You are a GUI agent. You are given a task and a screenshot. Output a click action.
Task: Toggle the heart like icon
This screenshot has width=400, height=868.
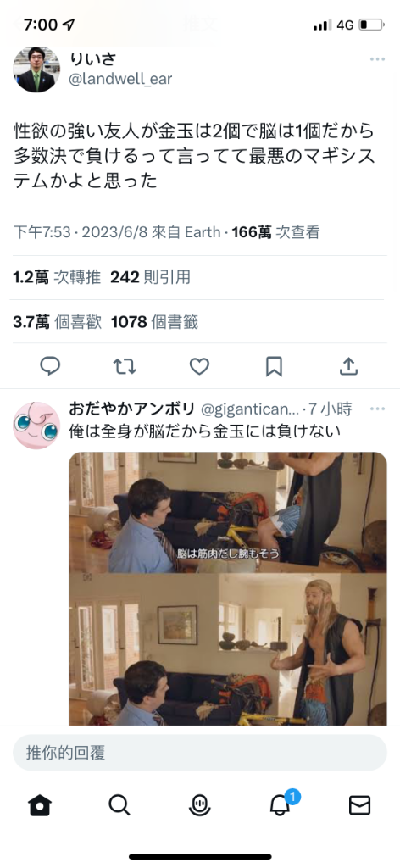point(200,366)
